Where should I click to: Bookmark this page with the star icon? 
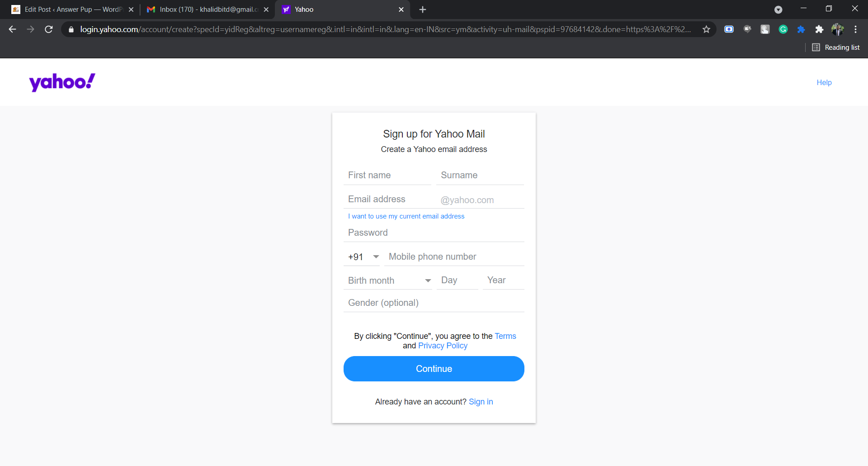[707, 29]
